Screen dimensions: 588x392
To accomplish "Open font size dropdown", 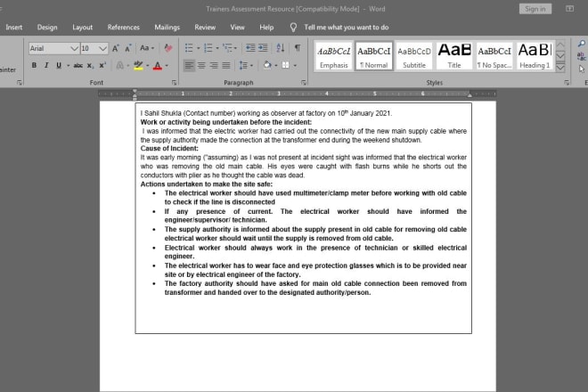I will [102, 48].
